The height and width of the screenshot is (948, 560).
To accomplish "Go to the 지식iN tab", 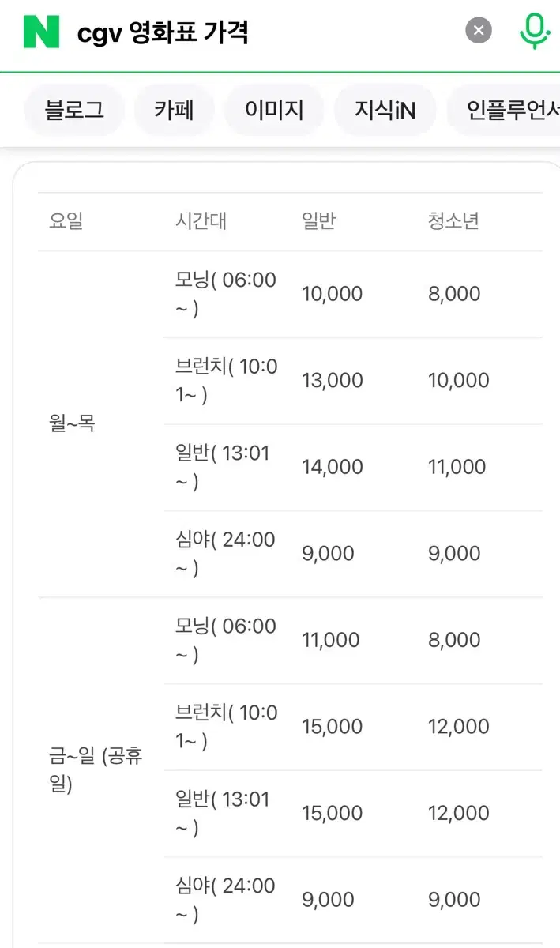I will coord(385,110).
